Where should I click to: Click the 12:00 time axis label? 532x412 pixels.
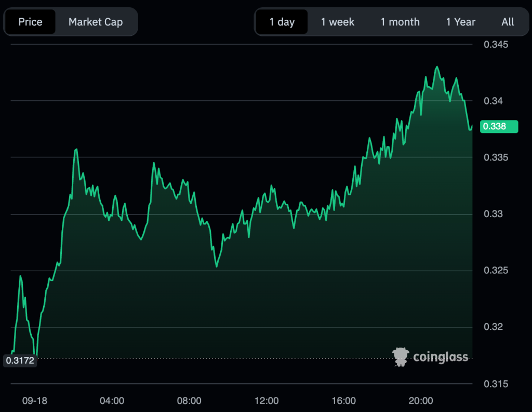[266, 401]
